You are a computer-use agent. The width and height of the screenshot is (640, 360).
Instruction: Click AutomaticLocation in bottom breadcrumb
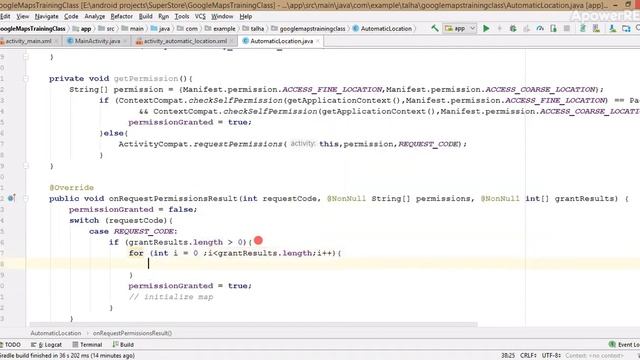[56, 333]
